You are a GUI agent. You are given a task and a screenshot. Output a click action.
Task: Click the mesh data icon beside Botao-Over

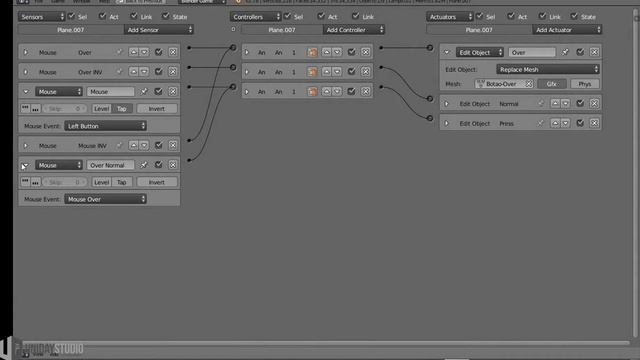coord(480,84)
